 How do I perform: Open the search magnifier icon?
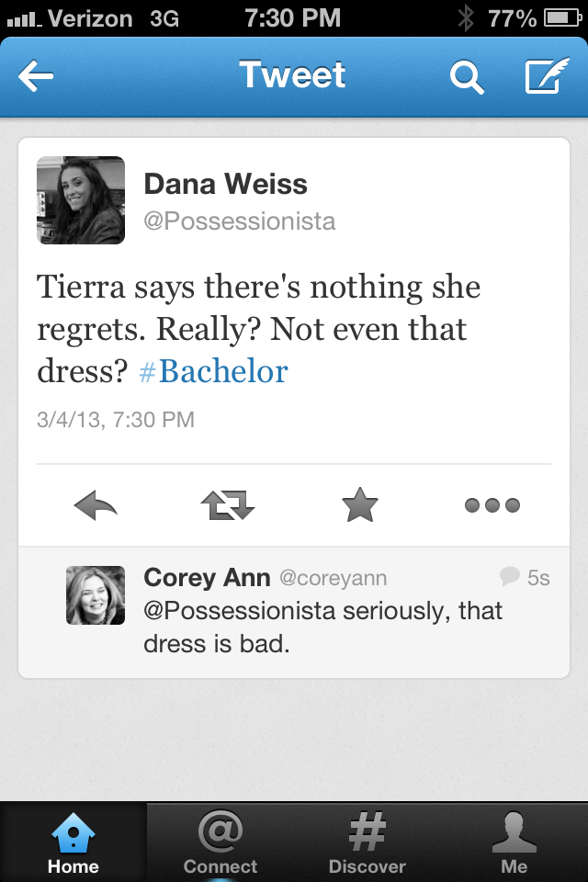466,77
